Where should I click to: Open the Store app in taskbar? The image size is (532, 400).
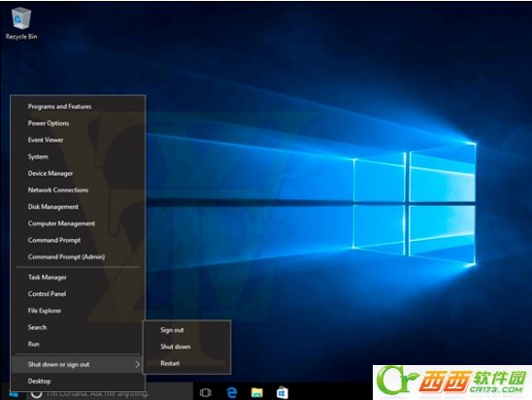point(283,393)
